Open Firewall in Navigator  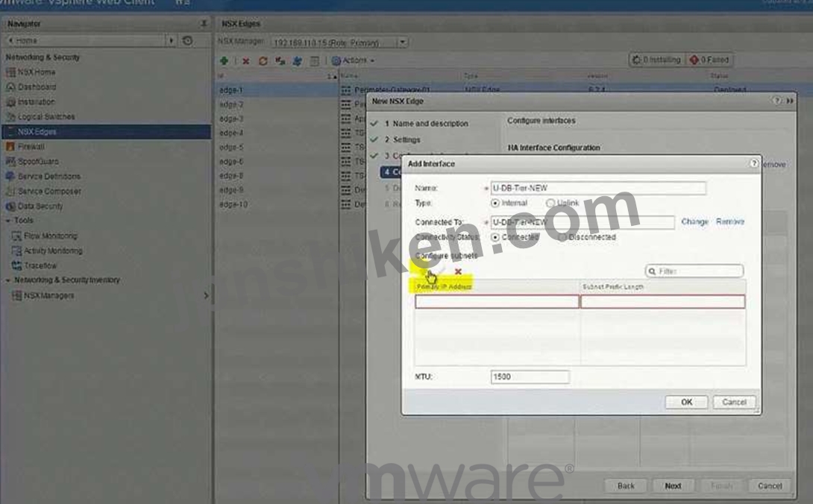[x=31, y=147]
